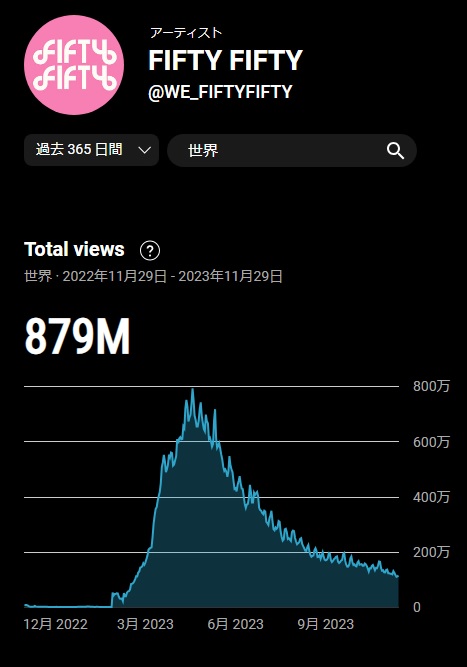Click the 3月 2023 axis label
This screenshot has height=667, width=467.
pyautogui.click(x=145, y=624)
